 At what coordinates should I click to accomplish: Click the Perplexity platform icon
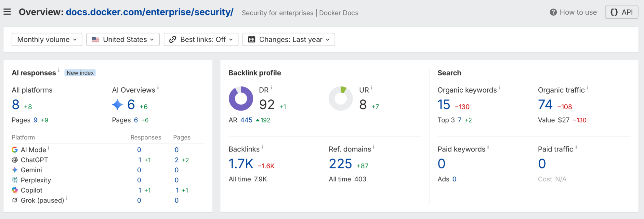click(14, 180)
